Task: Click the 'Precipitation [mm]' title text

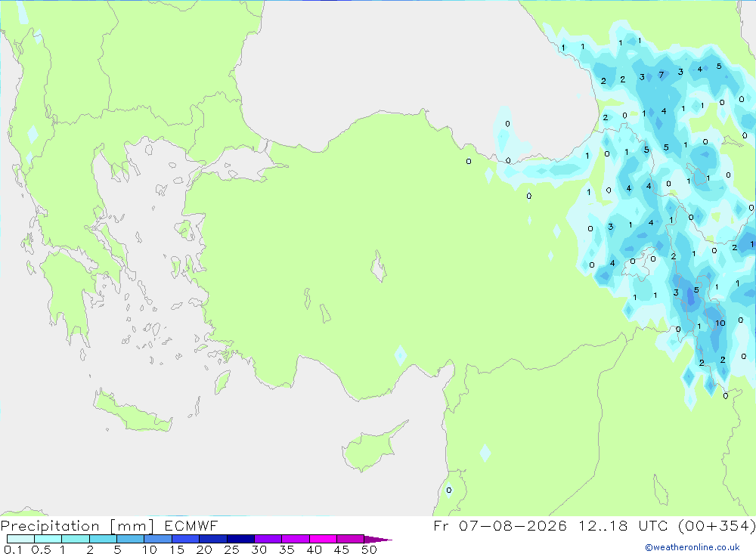Action: click(x=77, y=526)
